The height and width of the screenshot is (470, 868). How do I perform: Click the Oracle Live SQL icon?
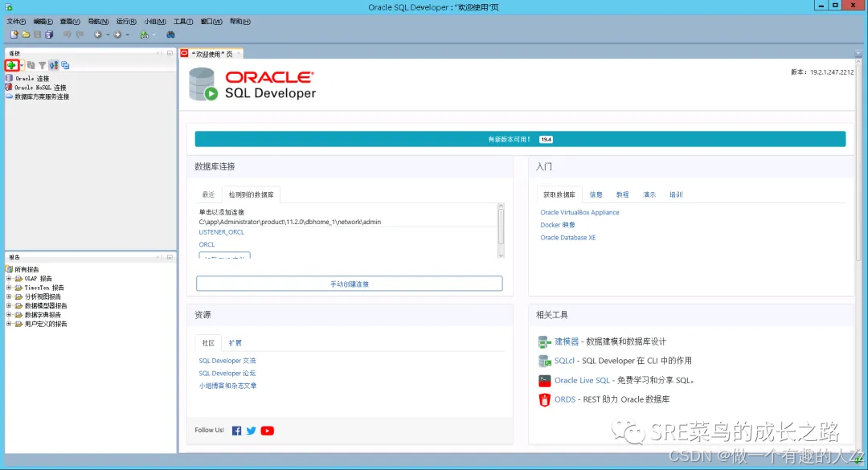(544, 380)
